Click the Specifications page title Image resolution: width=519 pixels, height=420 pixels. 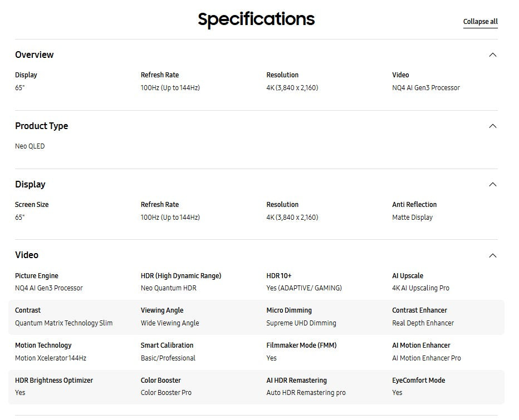coord(256,19)
